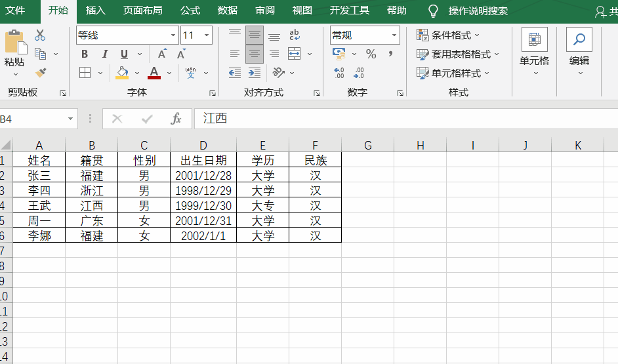Open alignment group dialog launcher
Screen dimensions: 618x364
point(317,93)
